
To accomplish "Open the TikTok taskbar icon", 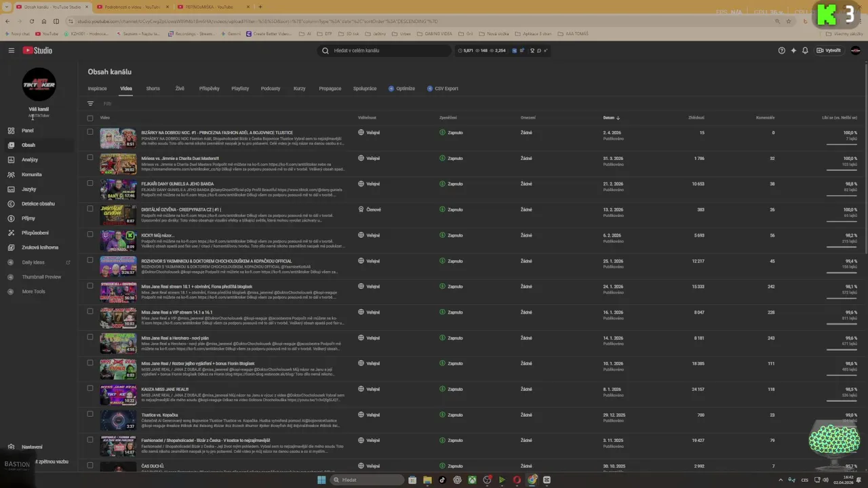I will pos(442,480).
